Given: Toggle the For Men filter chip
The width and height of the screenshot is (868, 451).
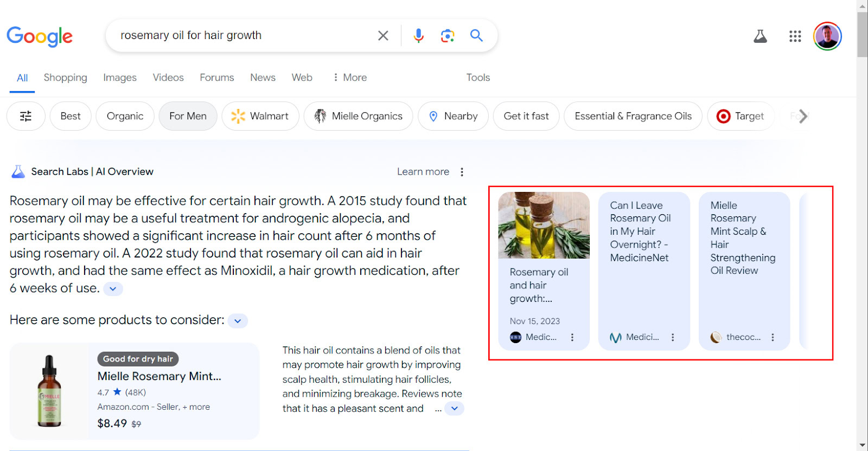Looking at the screenshot, I should pos(188,116).
